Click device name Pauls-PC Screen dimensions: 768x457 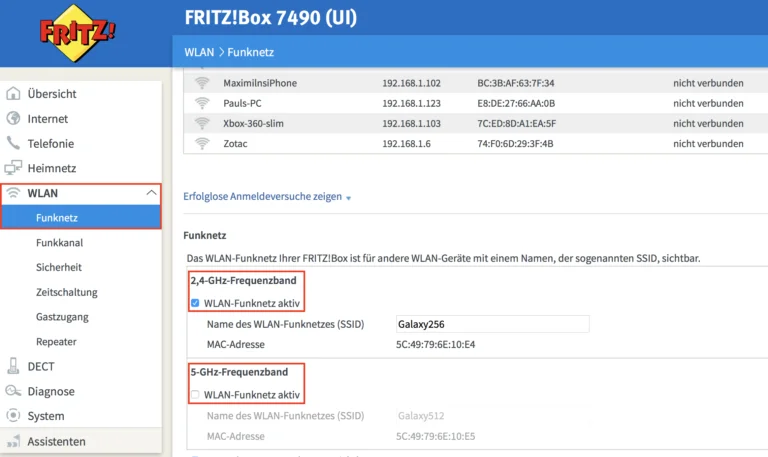pyautogui.click(x=242, y=103)
